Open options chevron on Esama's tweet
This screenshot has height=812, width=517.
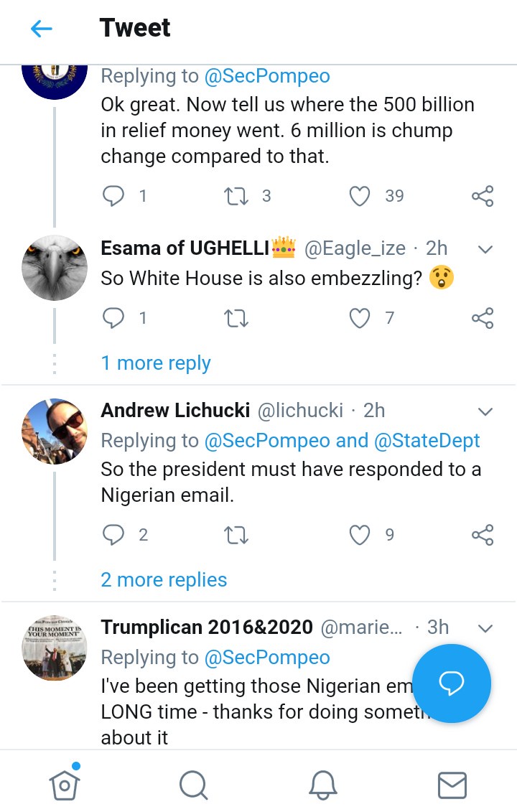[485, 250]
